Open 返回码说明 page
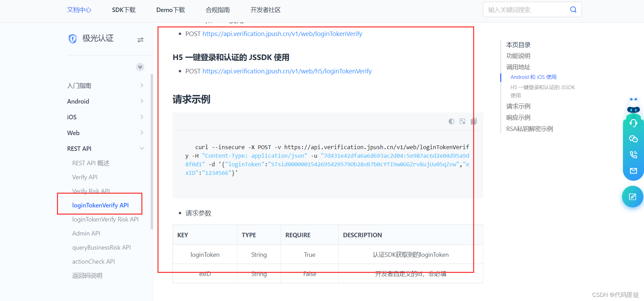 pos(87,276)
